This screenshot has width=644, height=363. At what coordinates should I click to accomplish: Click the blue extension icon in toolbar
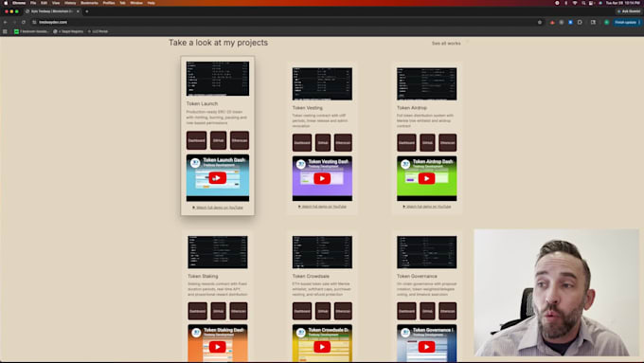click(x=570, y=22)
